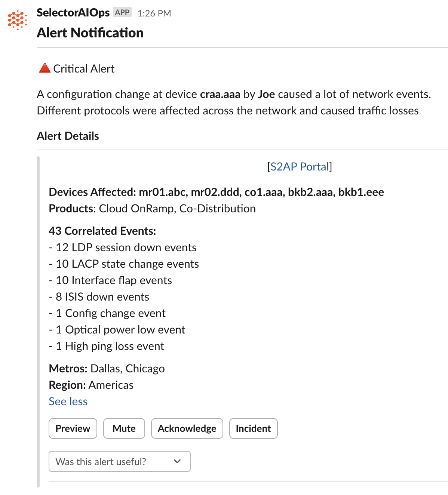
Task: Click the SelectorAIOps sender name
Action: pyautogui.click(x=73, y=13)
